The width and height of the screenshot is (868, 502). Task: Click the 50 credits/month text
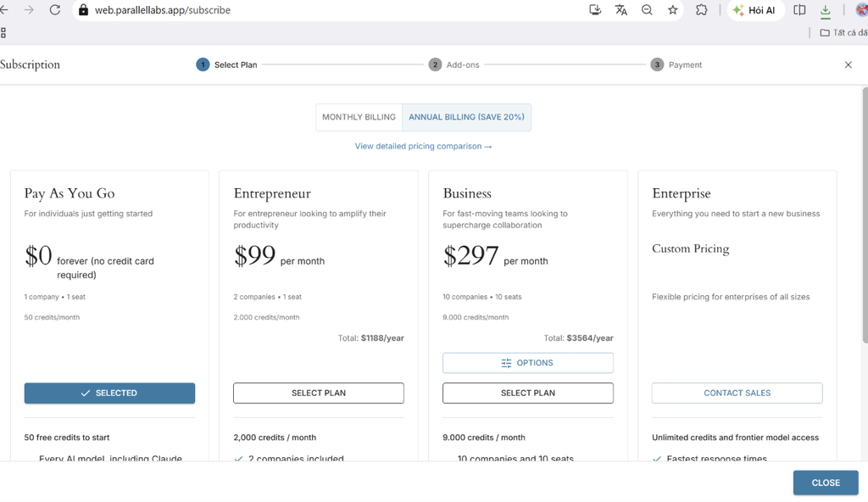pos(52,317)
